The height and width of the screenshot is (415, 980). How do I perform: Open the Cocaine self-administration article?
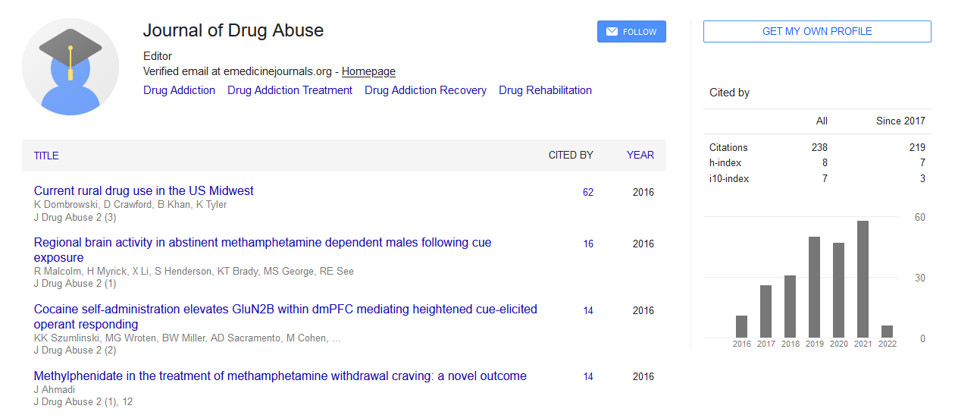pyautogui.click(x=285, y=310)
